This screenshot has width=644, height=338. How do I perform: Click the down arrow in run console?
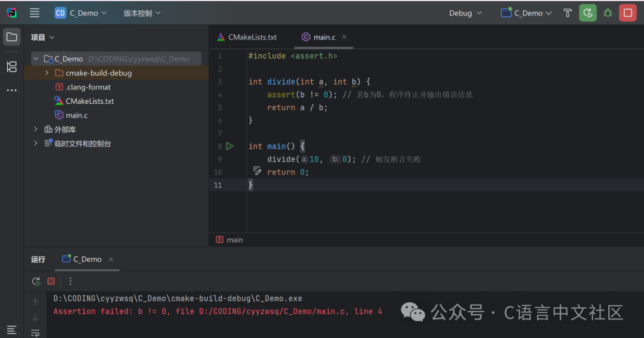pyautogui.click(x=35, y=318)
